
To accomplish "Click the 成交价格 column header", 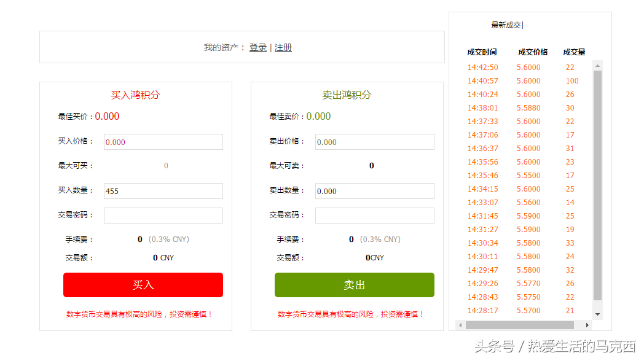I will pyautogui.click(x=533, y=52).
